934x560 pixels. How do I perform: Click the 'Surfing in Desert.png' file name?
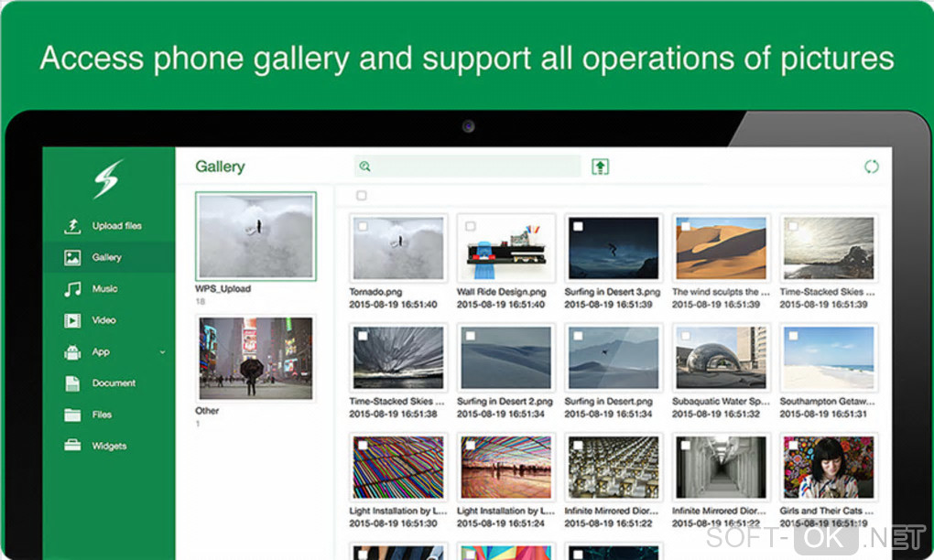coord(608,401)
